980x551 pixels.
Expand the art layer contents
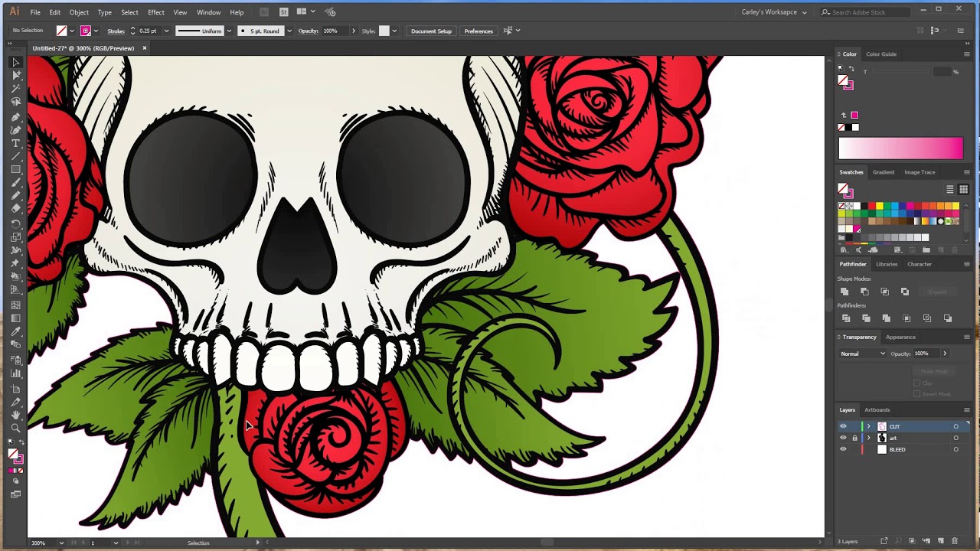(868, 438)
